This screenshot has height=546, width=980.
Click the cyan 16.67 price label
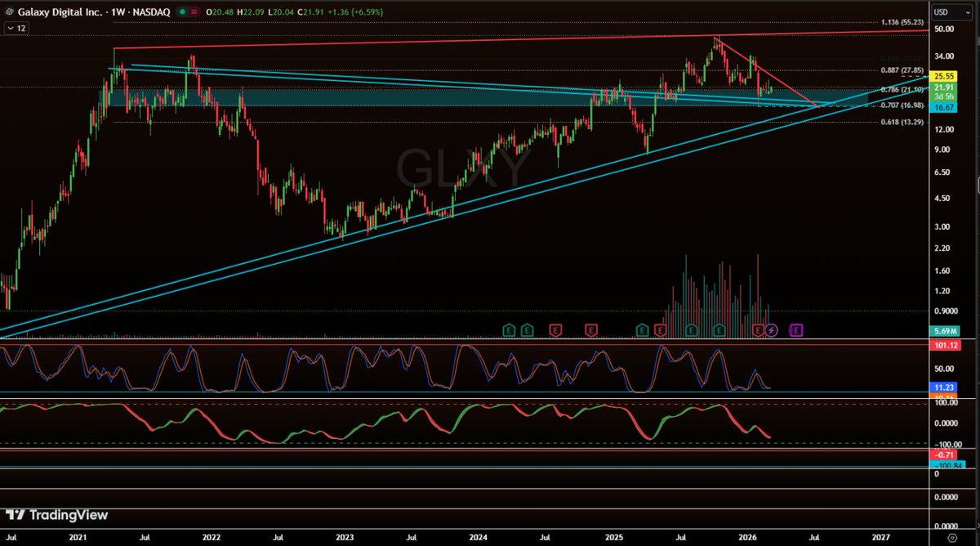click(x=944, y=106)
